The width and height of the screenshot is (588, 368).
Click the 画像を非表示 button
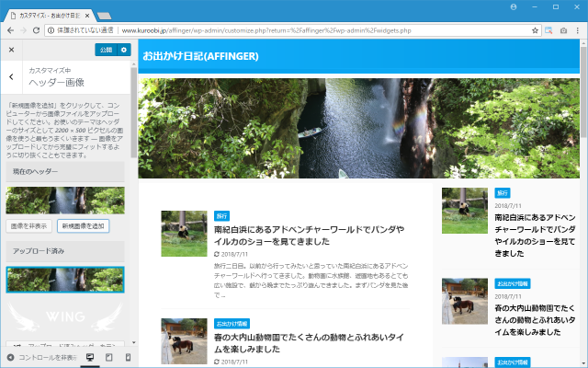28,226
